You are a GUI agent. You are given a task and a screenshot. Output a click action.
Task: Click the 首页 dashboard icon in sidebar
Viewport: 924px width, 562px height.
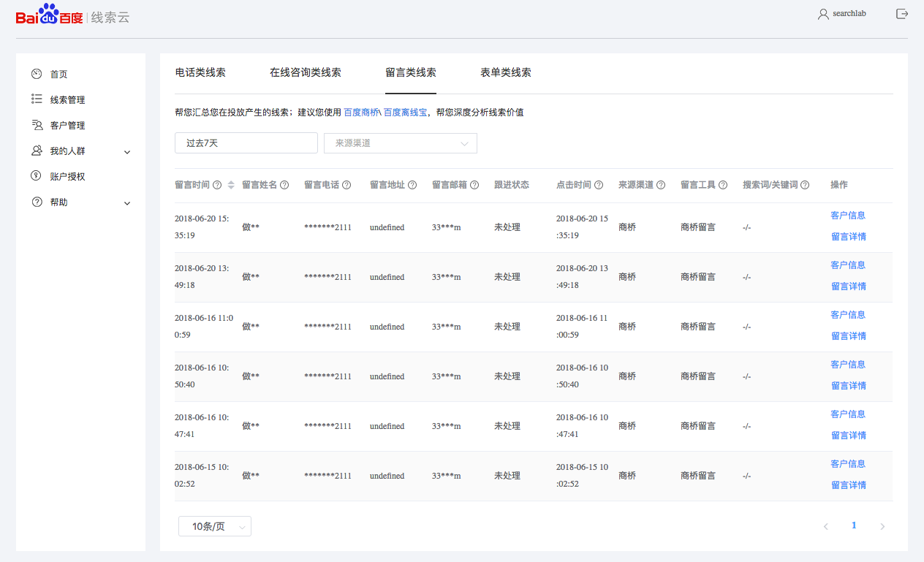(x=37, y=74)
